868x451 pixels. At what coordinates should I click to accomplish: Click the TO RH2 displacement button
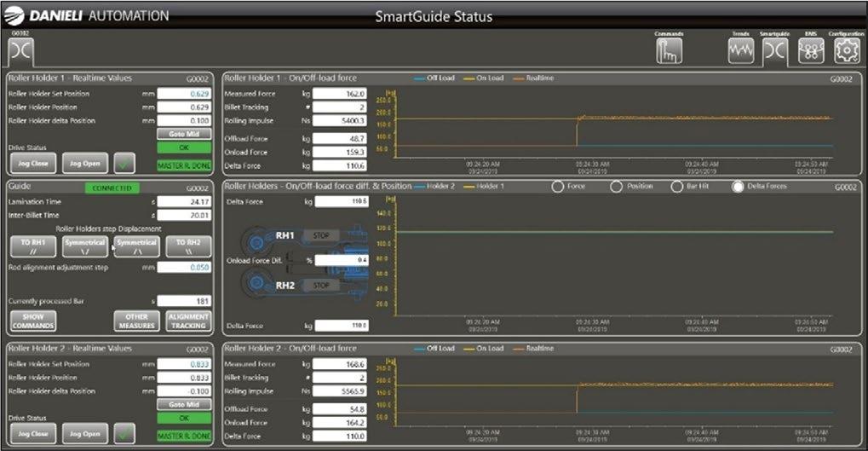pyautogui.click(x=188, y=246)
